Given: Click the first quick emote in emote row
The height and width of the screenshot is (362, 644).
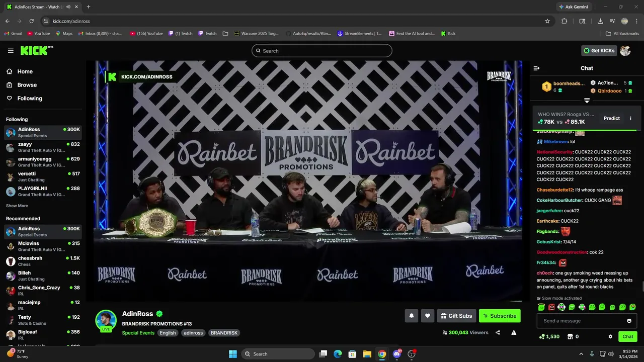Looking at the screenshot, I should point(541,307).
